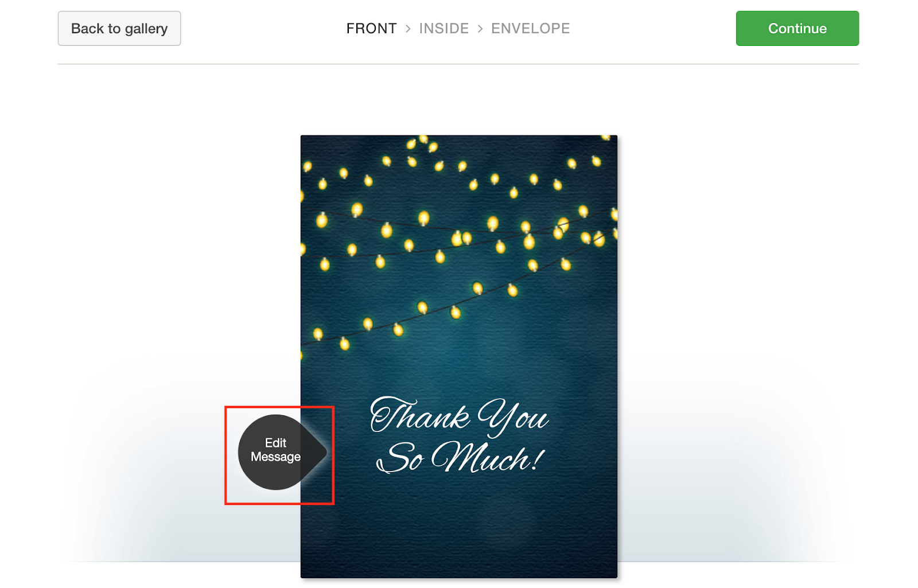Image resolution: width=918 pixels, height=588 pixels.
Task: Proceed with the green Continue button
Action: 797,28
